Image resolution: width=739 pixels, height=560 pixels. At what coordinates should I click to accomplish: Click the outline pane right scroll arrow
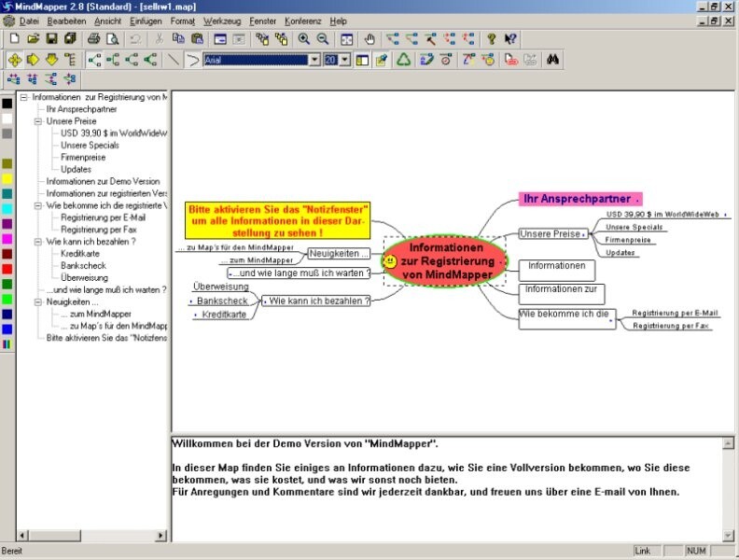(x=160, y=536)
